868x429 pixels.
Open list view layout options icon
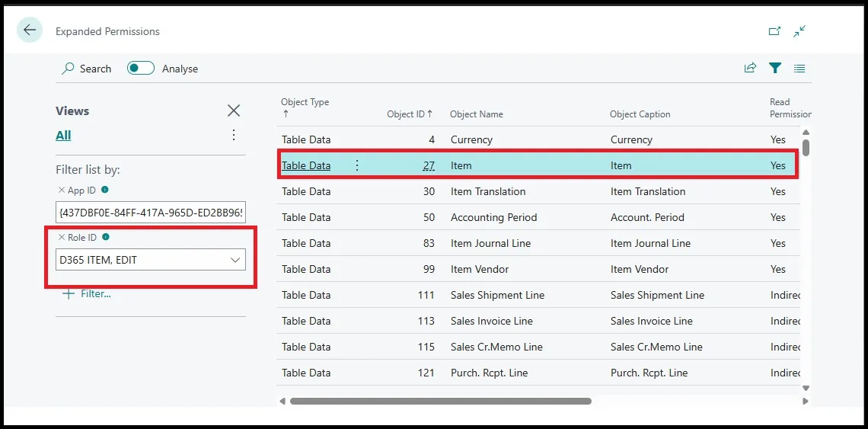click(x=799, y=69)
